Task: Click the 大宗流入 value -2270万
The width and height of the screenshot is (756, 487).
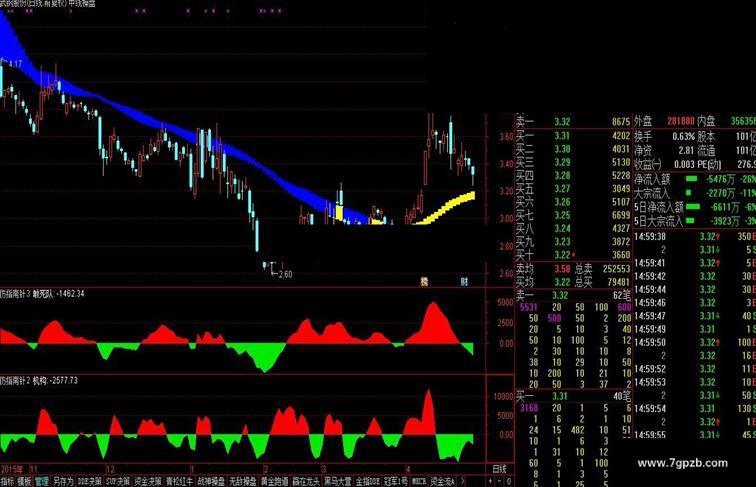Action: tap(720, 193)
